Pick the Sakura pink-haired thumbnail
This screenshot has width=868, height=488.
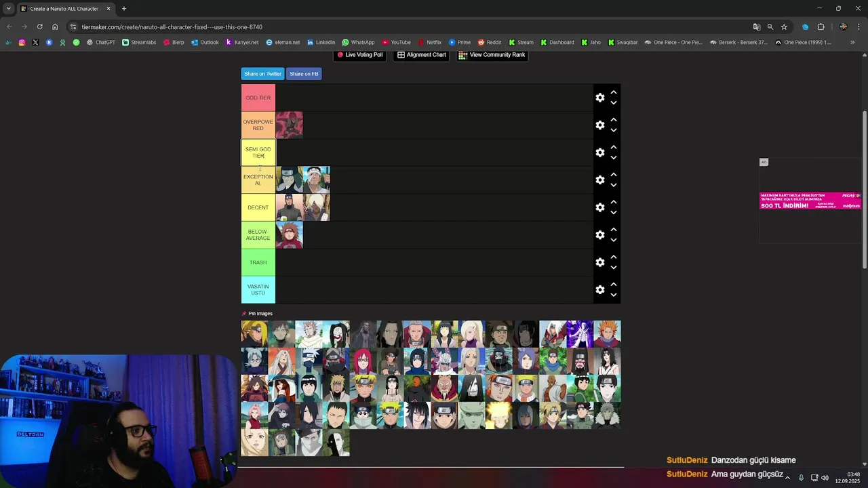254,415
